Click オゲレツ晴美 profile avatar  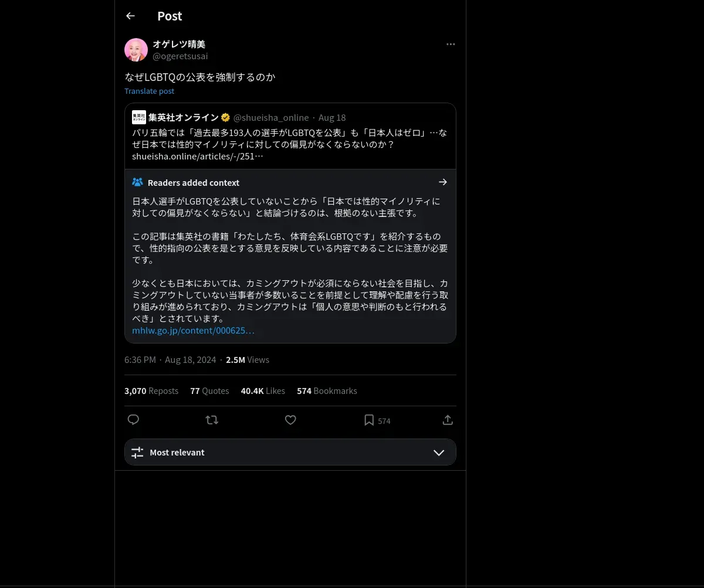(x=136, y=50)
